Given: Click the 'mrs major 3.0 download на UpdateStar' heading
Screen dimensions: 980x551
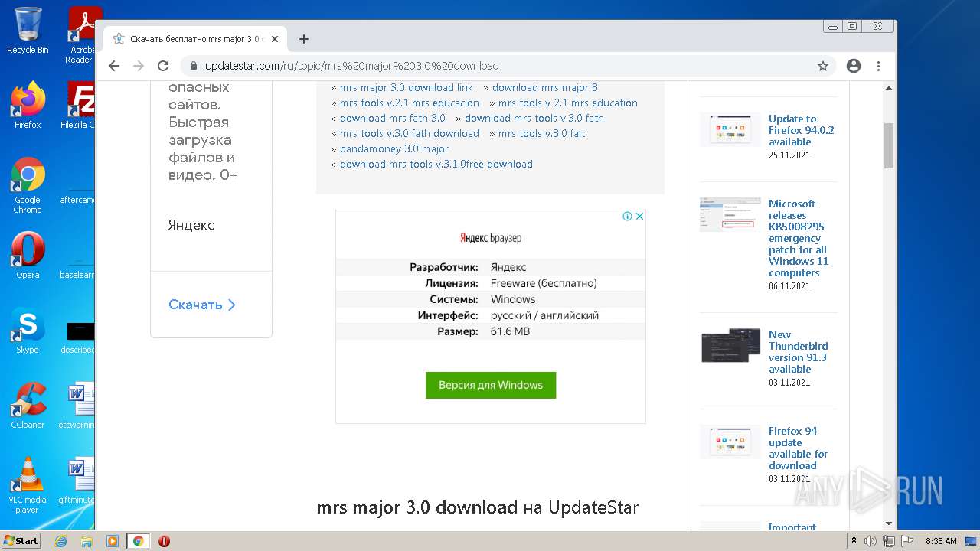Looking at the screenshot, I should click(478, 507).
